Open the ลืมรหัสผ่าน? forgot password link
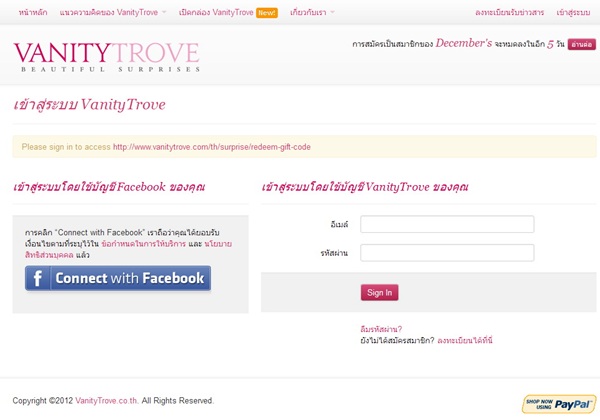The height and width of the screenshot is (420, 600). pos(381,329)
